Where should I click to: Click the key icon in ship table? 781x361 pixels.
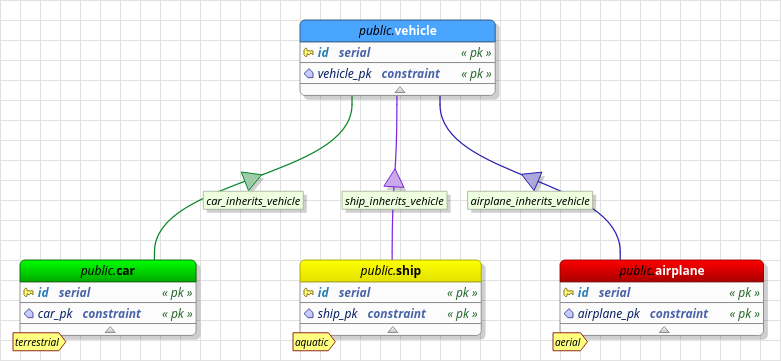308,293
